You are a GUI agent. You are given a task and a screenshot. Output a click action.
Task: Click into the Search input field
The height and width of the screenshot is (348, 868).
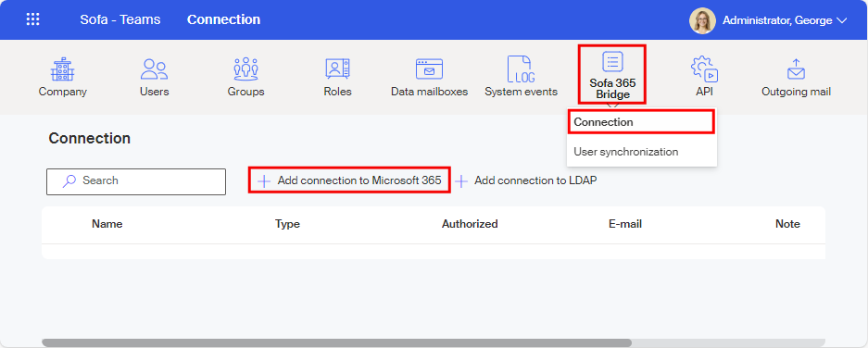pyautogui.click(x=136, y=181)
